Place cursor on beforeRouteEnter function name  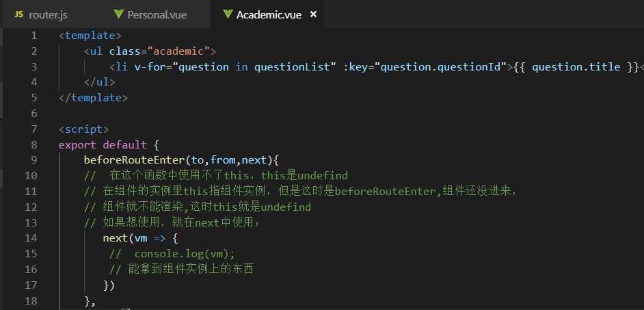tap(135, 160)
